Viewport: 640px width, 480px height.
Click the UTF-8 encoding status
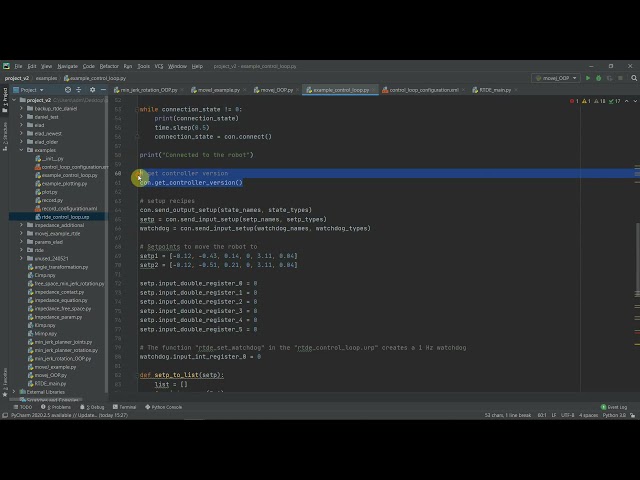[x=567, y=416]
